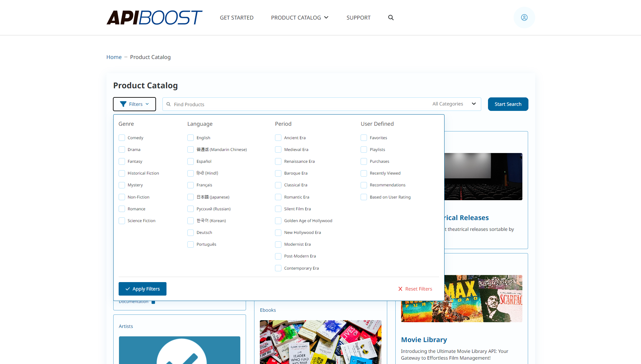The image size is (641, 364).
Task: Tick the Classical Era checkbox
Action: click(278, 185)
